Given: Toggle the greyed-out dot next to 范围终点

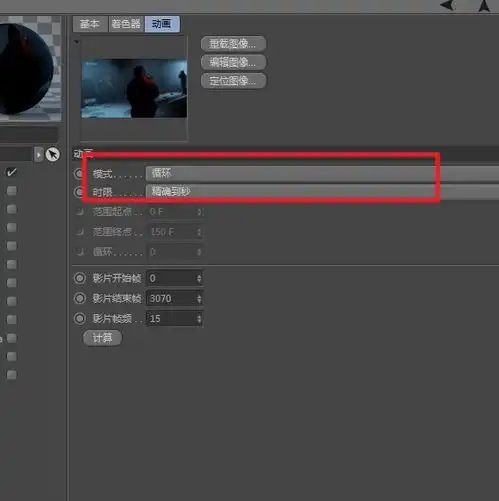Looking at the screenshot, I should pos(80,231).
